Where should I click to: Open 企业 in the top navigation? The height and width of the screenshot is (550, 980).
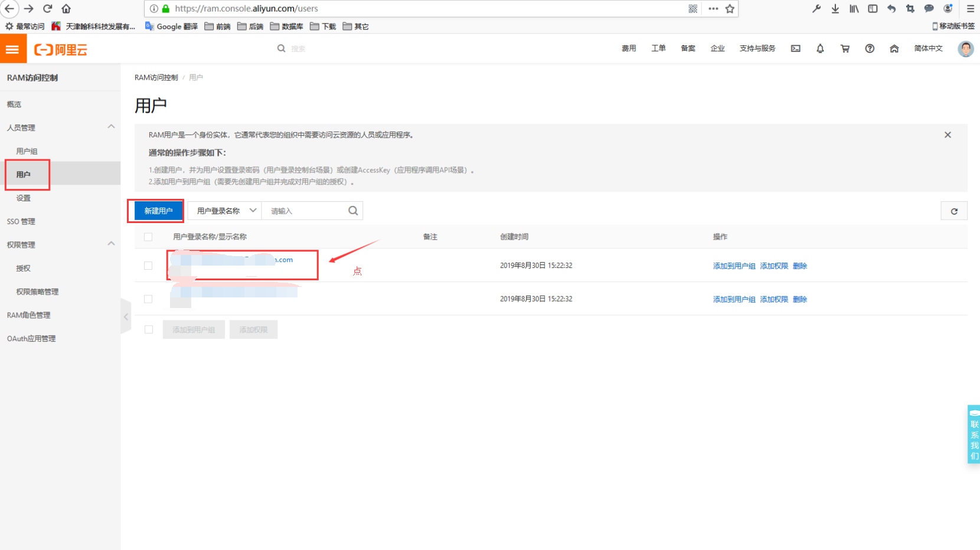point(717,48)
